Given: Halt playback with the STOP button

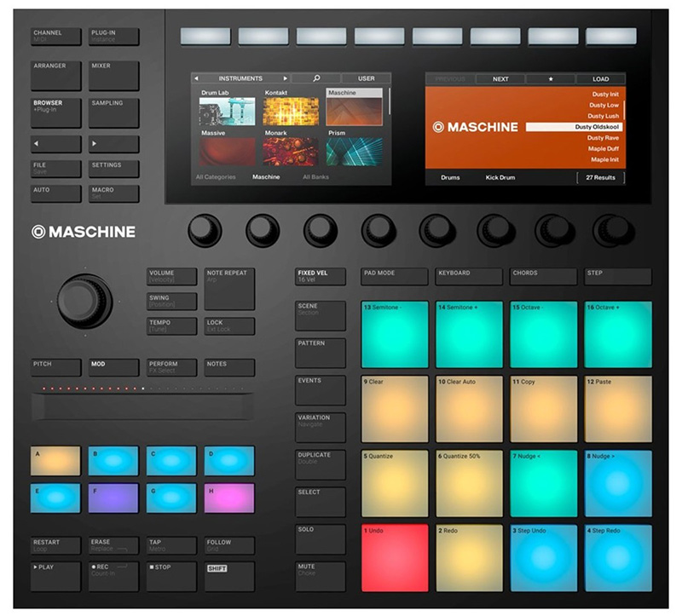Looking at the screenshot, I should click(x=171, y=576).
